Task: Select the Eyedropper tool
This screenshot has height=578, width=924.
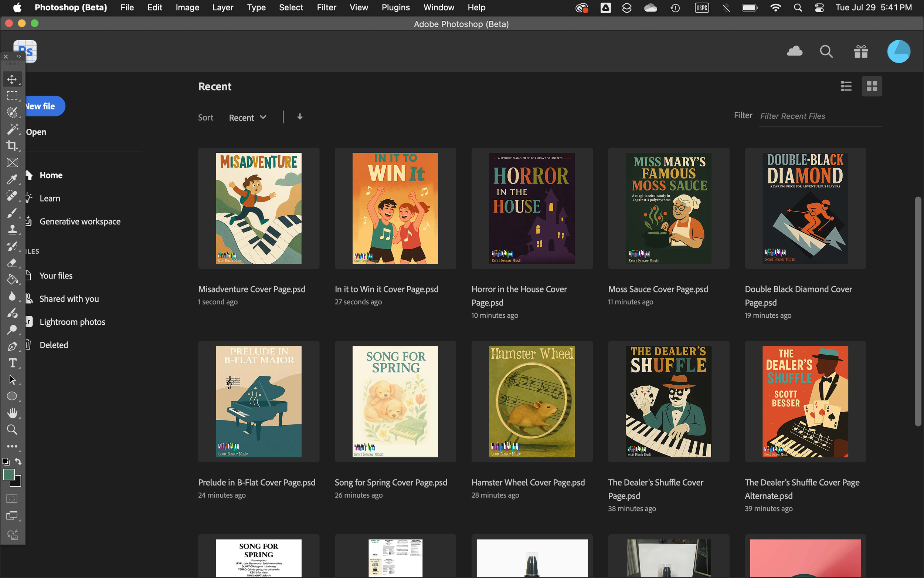Action: [12, 179]
